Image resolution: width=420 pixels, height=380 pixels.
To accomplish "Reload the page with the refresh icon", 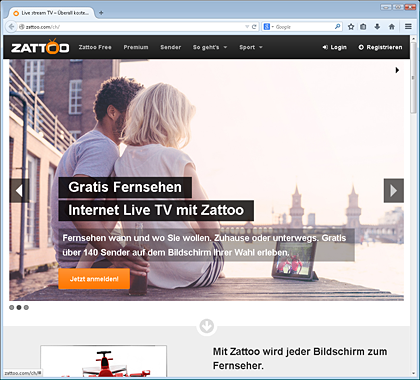I will [x=254, y=27].
